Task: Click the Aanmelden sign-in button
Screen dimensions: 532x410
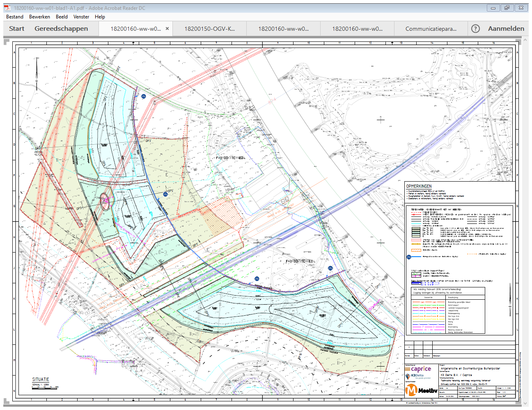Action: (506, 29)
